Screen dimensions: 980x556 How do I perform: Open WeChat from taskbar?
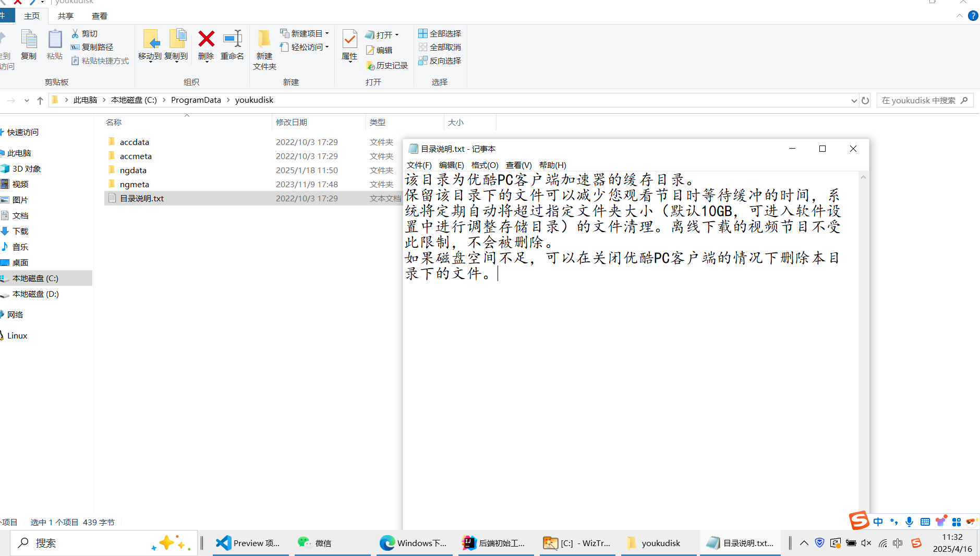pos(332,543)
